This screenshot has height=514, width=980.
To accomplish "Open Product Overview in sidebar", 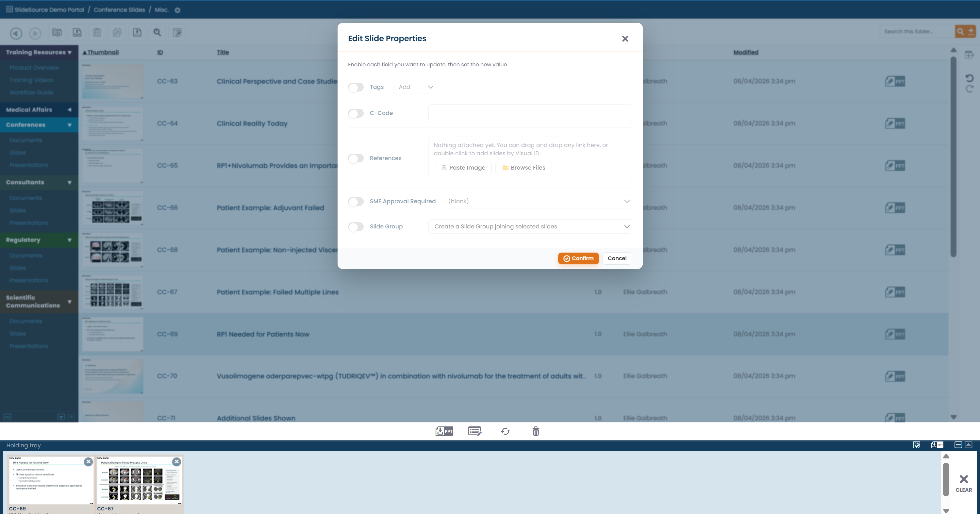I will (34, 68).
